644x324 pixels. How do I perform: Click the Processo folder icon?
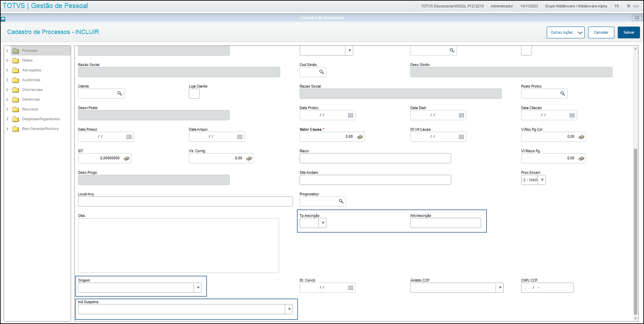(x=15, y=51)
